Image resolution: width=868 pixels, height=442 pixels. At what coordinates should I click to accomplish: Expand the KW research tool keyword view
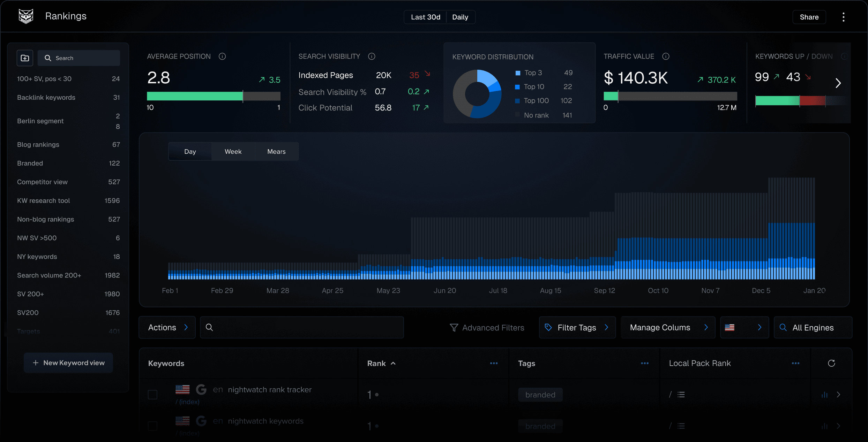coord(43,200)
